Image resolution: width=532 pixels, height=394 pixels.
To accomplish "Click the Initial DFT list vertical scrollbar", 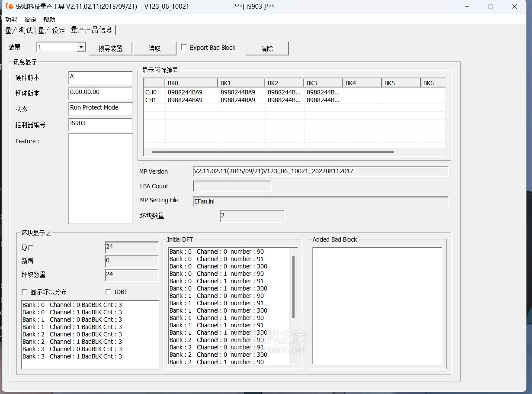I will pos(294,287).
